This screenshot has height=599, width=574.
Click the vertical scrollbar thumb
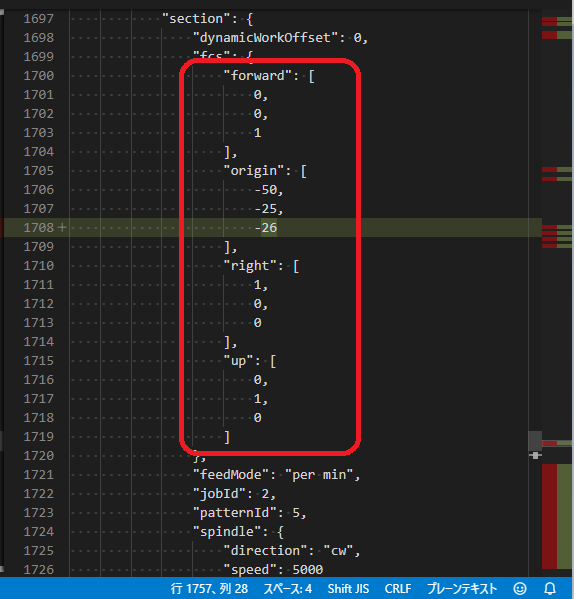click(x=535, y=441)
